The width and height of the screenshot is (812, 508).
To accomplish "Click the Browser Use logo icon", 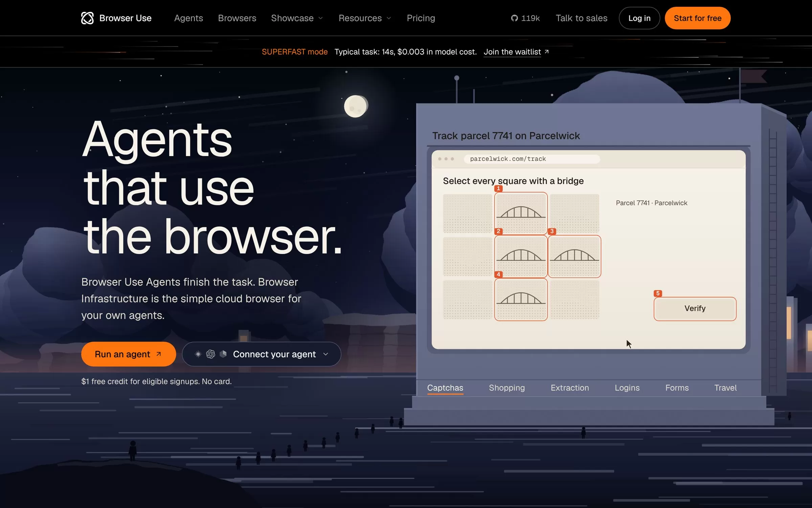I will pyautogui.click(x=87, y=18).
